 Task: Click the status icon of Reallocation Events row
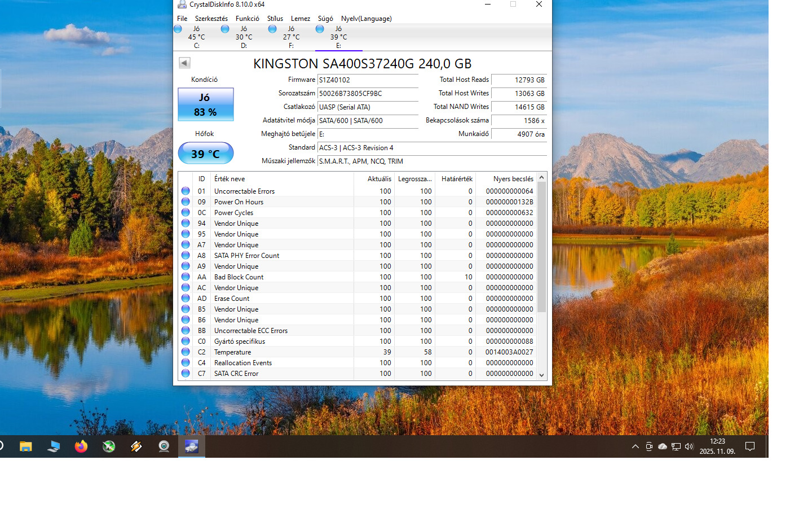(x=186, y=363)
